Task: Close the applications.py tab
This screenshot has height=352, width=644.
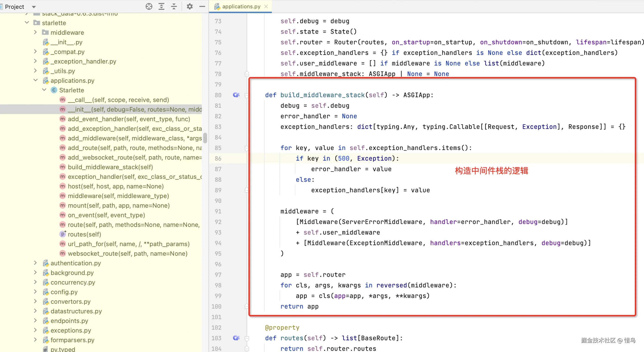Action: pyautogui.click(x=266, y=6)
